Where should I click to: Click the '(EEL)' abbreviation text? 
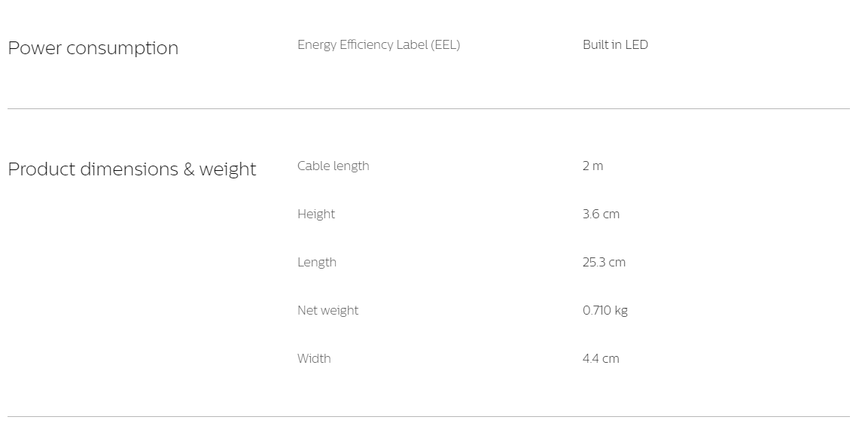tap(446, 45)
